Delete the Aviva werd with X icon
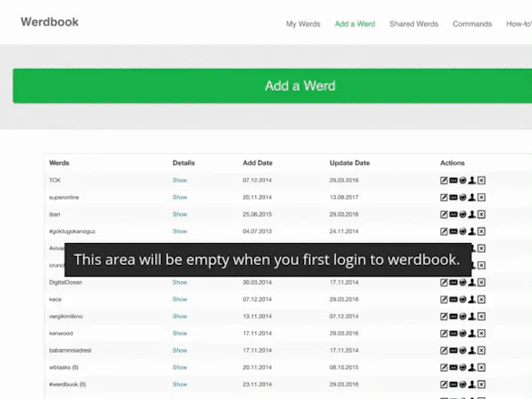 481,248
